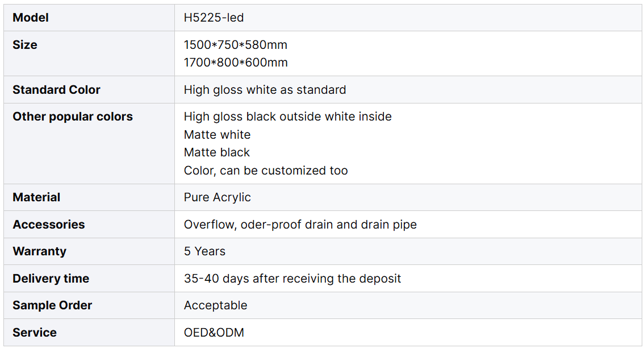Screen dimensions: 644x348
Task: Click the 35-40 days after receiving deposit text
Action: pos(292,279)
